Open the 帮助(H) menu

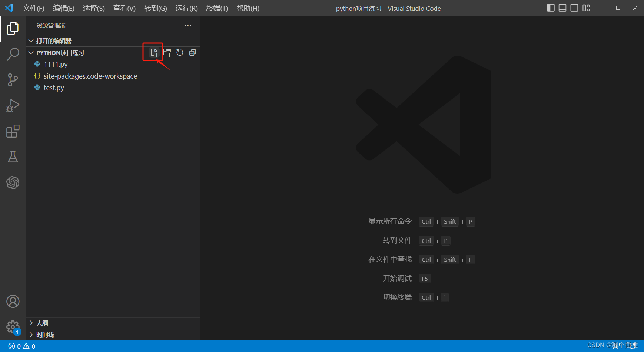click(x=248, y=8)
